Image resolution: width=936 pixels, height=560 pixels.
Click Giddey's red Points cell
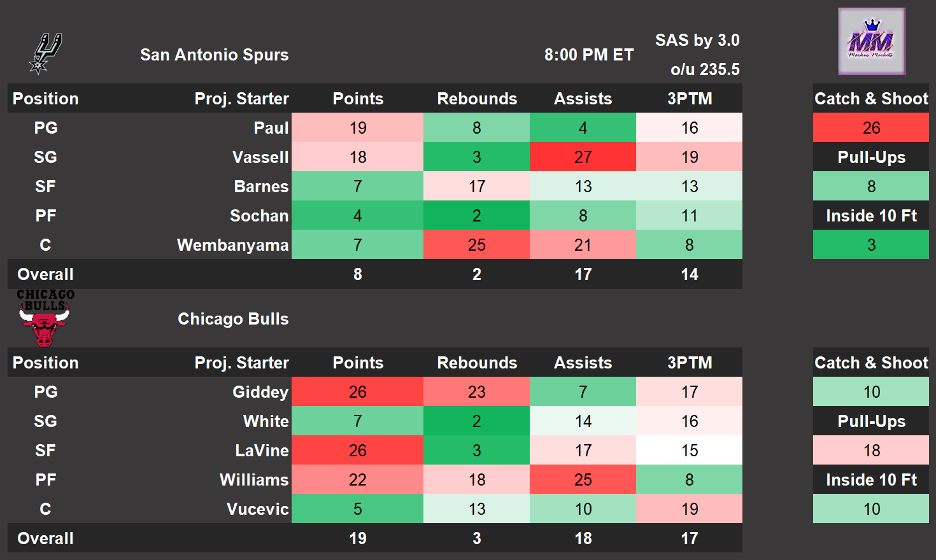click(357, 392)
